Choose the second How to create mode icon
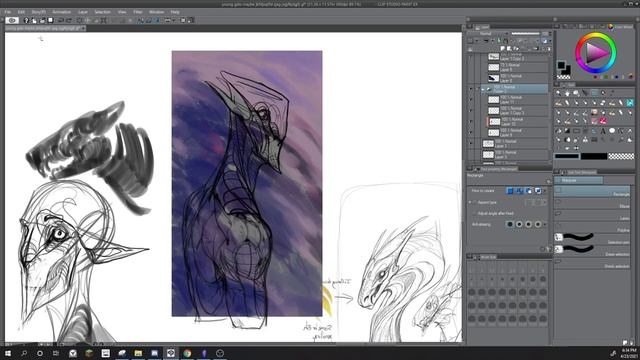 click(x=519, y=191)
